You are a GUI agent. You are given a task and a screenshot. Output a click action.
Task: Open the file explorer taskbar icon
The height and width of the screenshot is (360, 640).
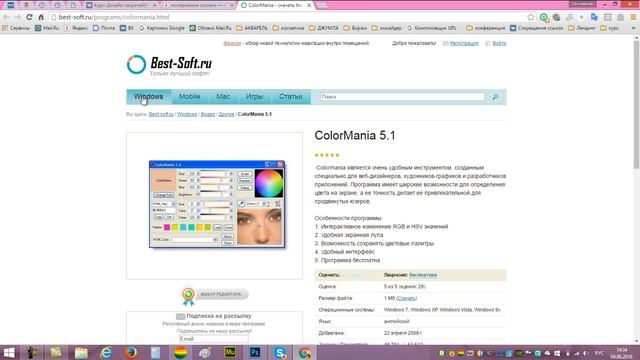coord(81,353)
